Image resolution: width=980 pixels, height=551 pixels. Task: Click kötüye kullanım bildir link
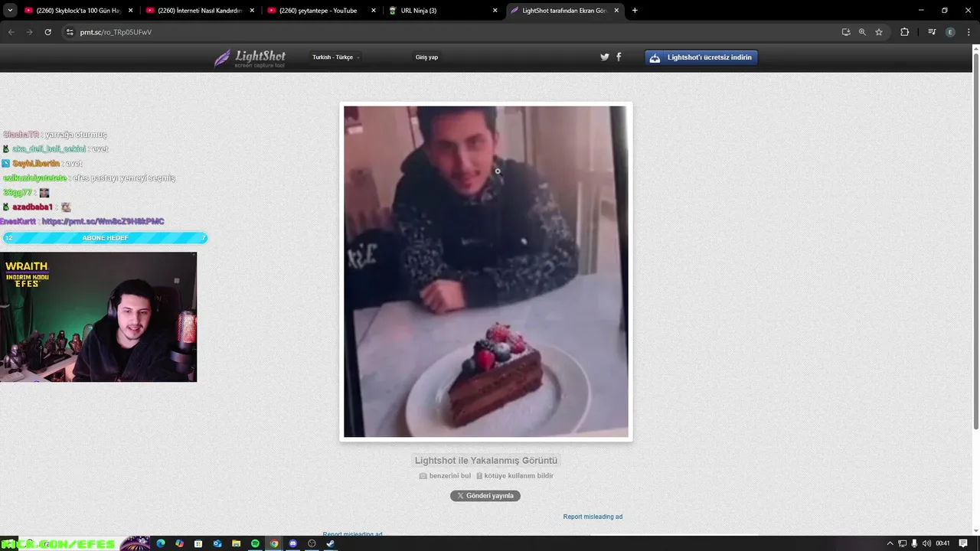click(515, 476)
